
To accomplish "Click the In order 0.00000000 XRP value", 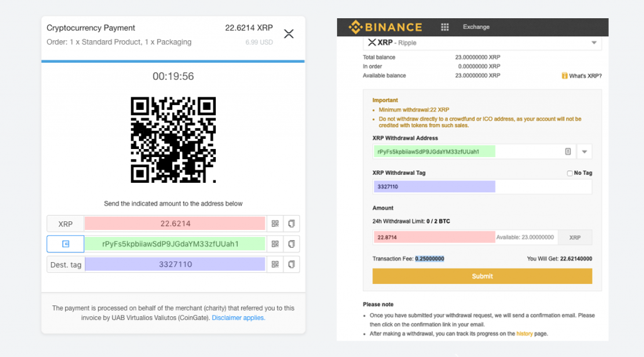I will click(x=479, y=67).
